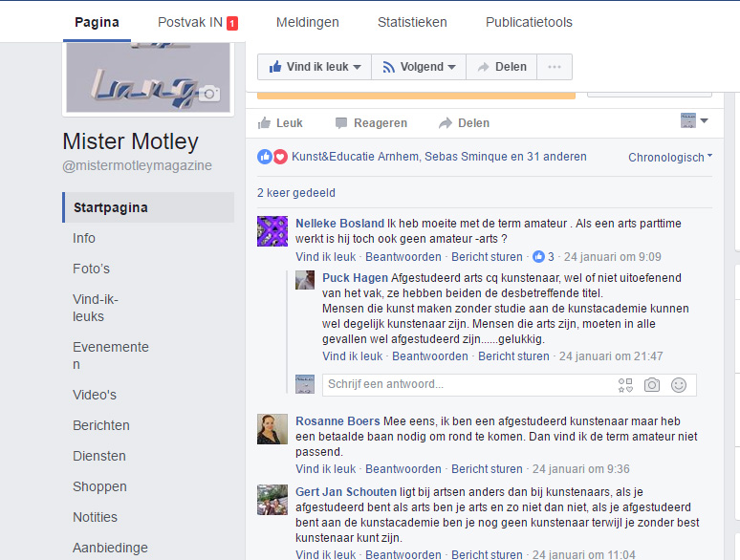Click the camera icon on the cover photo
The width and height of the screenshot is (740, 560).
208,93
